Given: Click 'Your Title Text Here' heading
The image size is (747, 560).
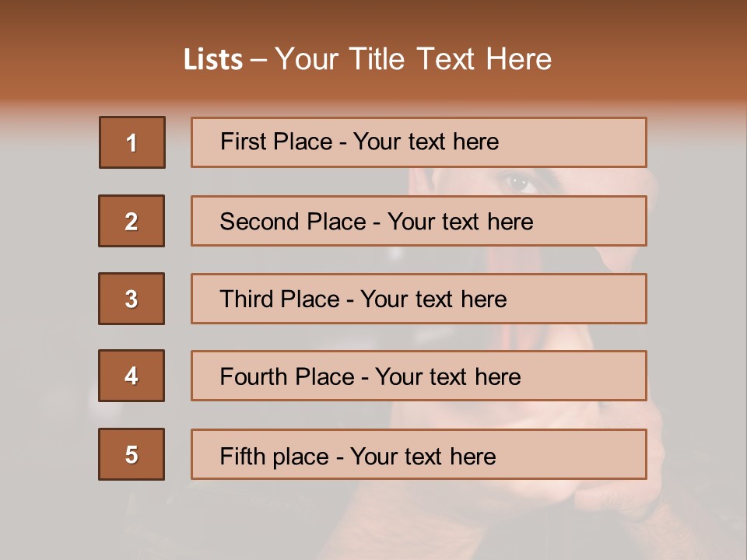Looking at the screenshot, I should point(413,60).
